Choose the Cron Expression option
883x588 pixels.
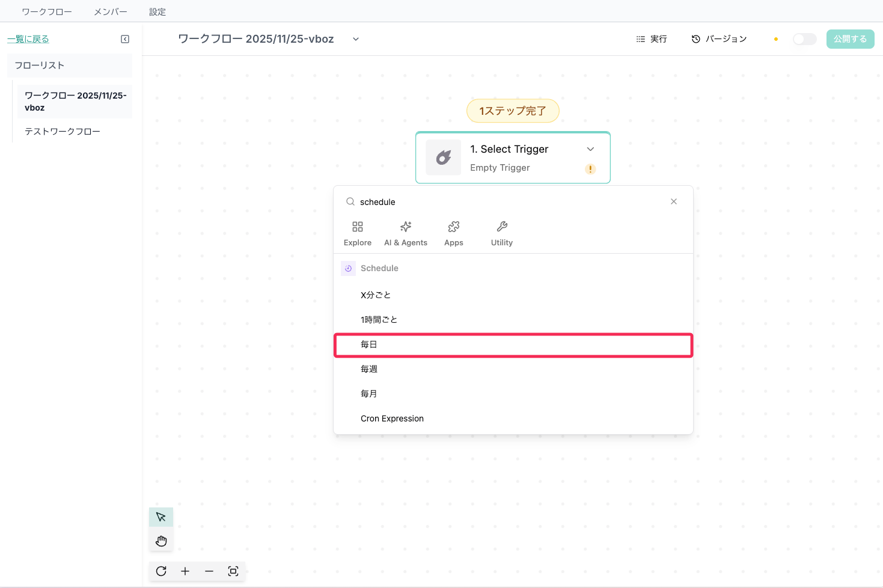coord(513,418)
